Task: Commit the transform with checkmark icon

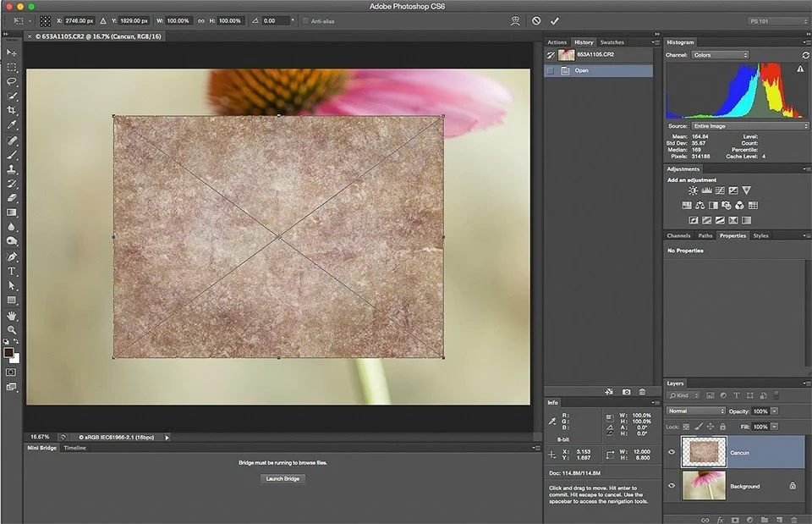Action: click(554, 20)
